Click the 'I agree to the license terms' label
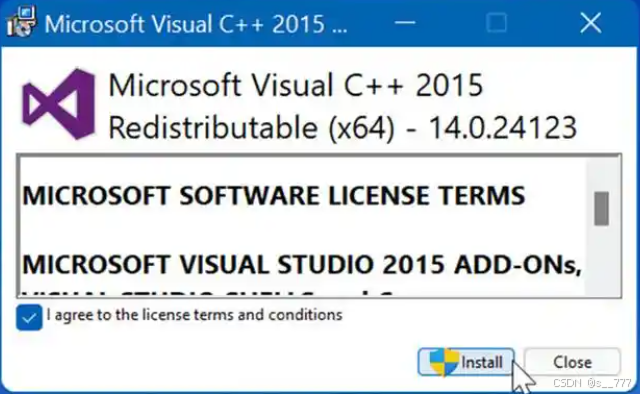640x394 pixels. [x=194, y=315]
